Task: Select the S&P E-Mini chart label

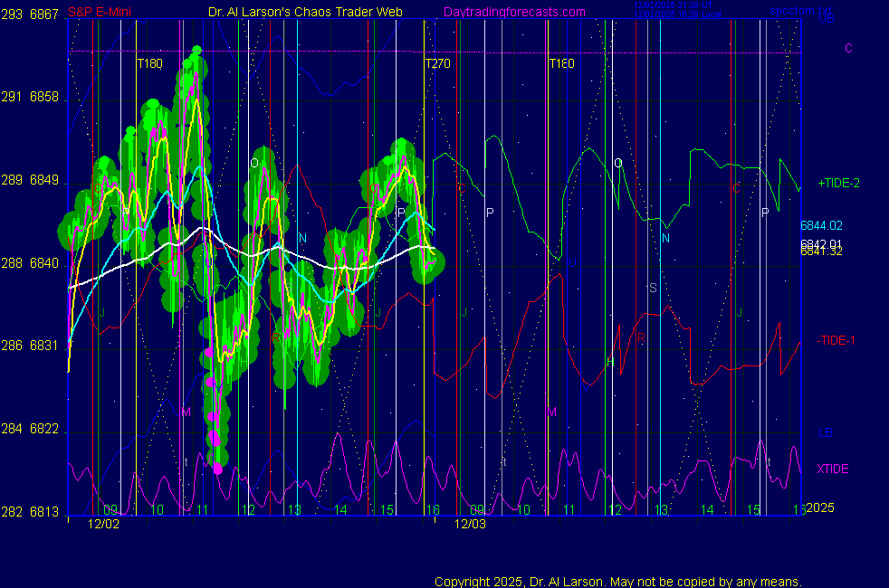Action: [34, 13]
